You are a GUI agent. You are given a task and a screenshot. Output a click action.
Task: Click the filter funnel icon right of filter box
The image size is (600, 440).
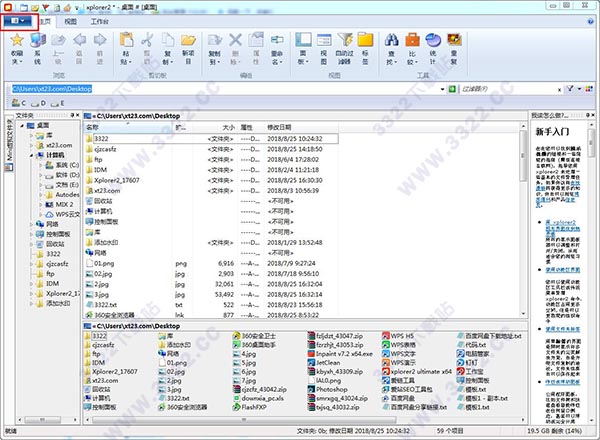click(x=570, y=89)
